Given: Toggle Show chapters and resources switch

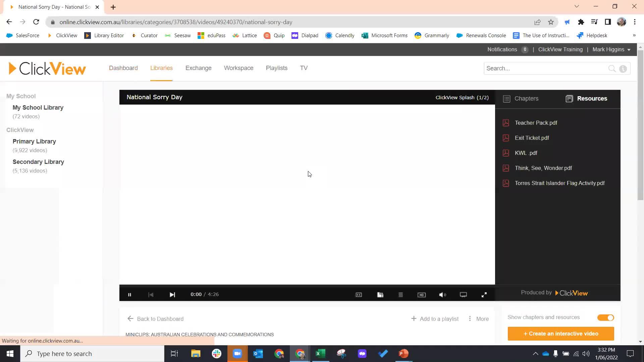Looking at the screenshot, I should point(605,317).
